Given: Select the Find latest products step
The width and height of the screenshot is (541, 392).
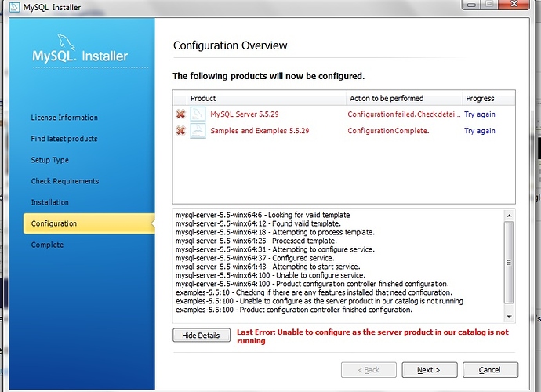Looking at the screenshot, I should [x=64, y=139].
